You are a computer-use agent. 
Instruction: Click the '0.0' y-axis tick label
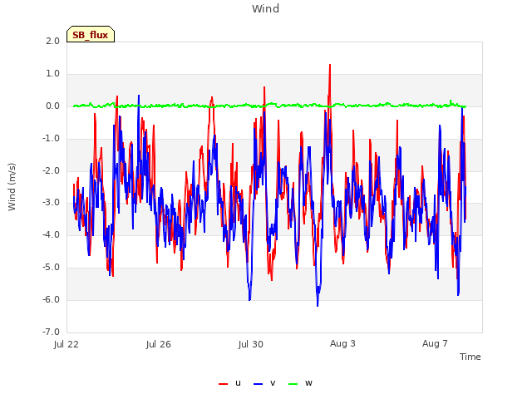coord(52,106)
